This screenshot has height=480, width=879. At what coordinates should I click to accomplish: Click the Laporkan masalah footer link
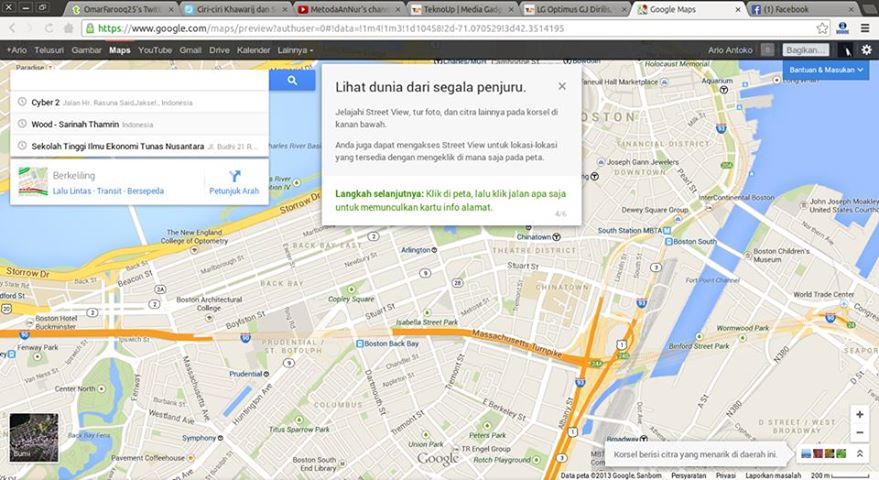click(x=773, y=476)
